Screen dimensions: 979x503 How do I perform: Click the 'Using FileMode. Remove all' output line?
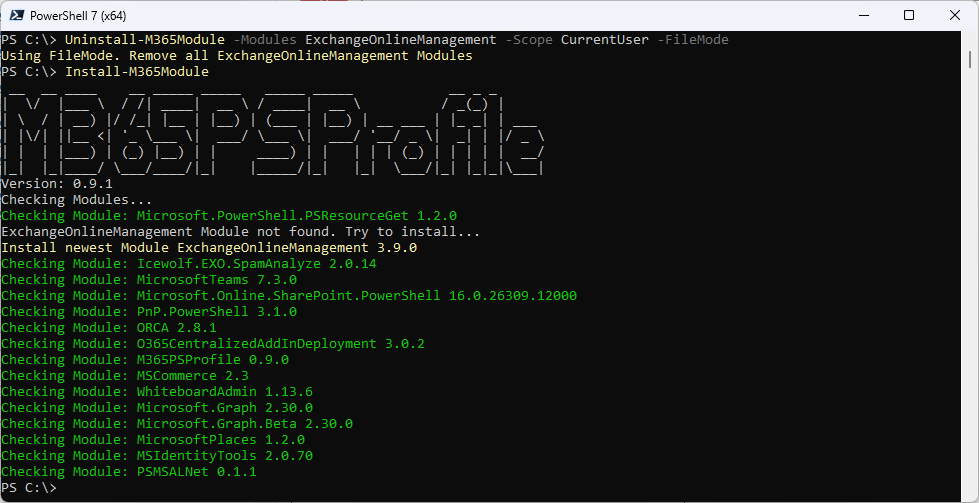pos(237,56)
